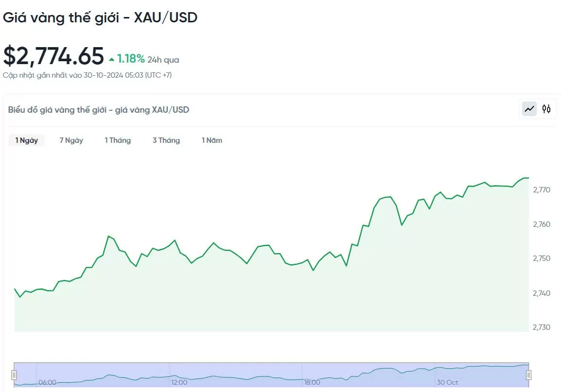Click the green up-arrow beside 1.18%
Viewport: 561px width, 392px height.
112,60
